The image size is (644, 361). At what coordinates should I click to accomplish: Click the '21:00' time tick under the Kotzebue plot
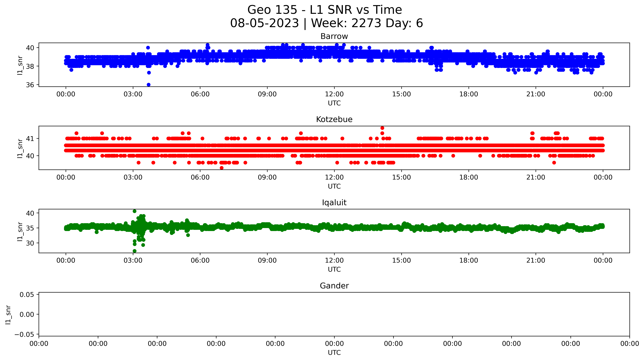pyautogui.click(x=536, y=177)
